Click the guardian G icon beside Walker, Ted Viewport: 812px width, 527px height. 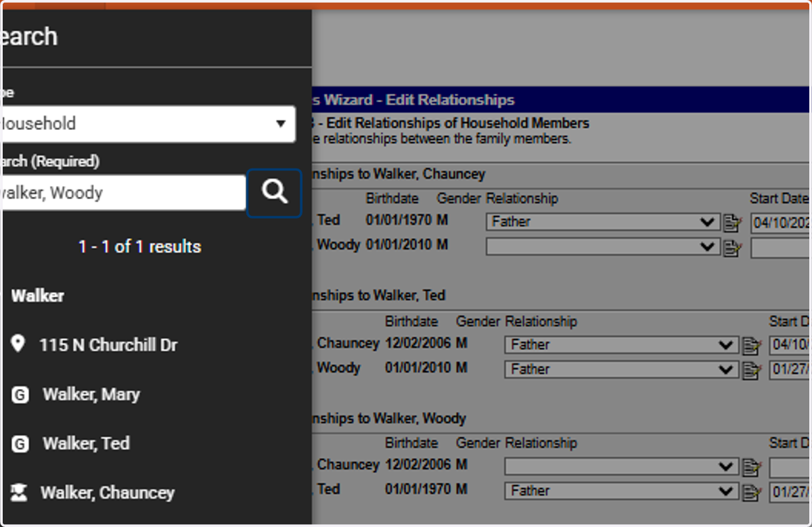[20, 444]
